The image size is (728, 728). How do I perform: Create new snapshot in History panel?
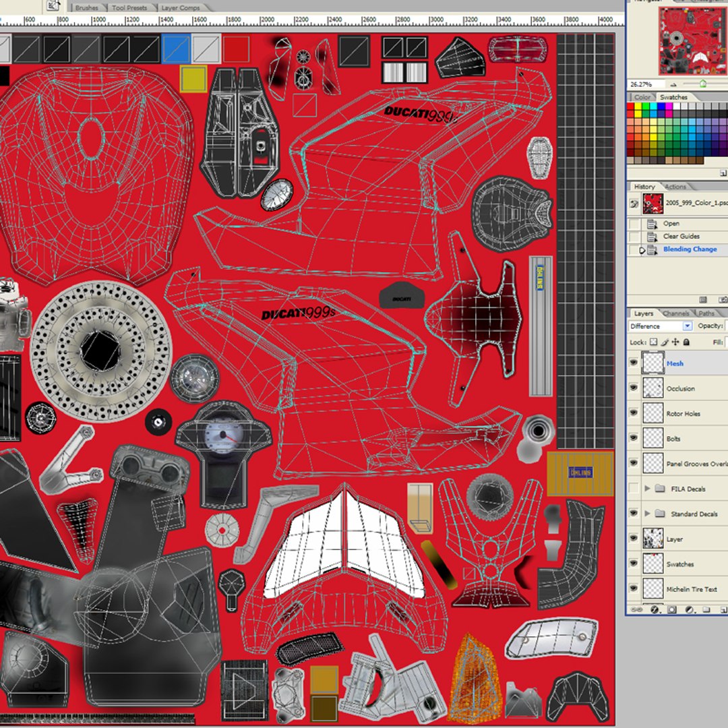click(x=723, y=300)
